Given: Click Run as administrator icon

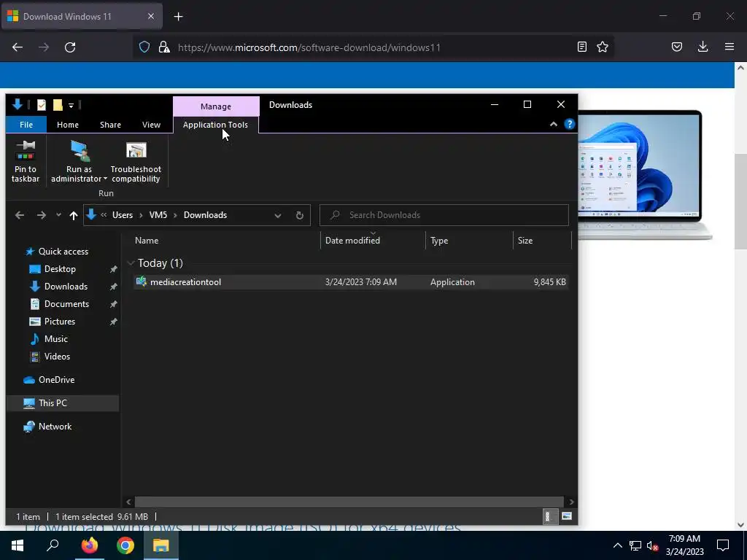Looking at the screenshot, I should point(80,151).
